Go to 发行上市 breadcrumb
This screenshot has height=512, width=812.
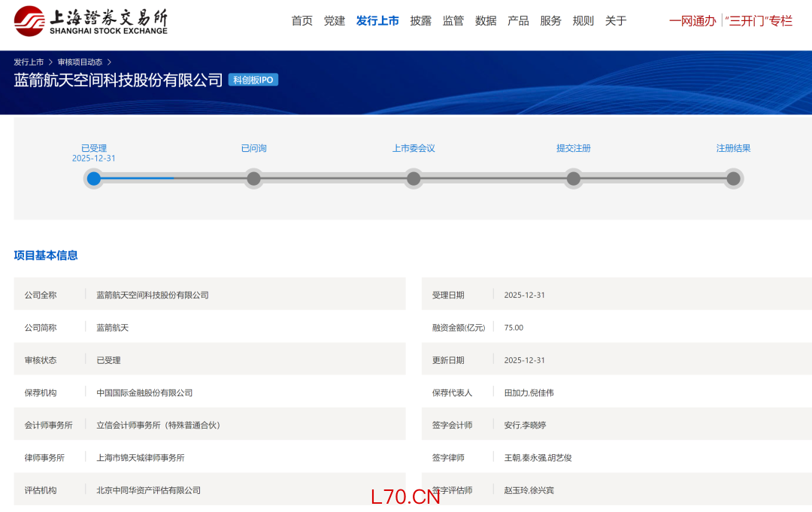[29, 62]
